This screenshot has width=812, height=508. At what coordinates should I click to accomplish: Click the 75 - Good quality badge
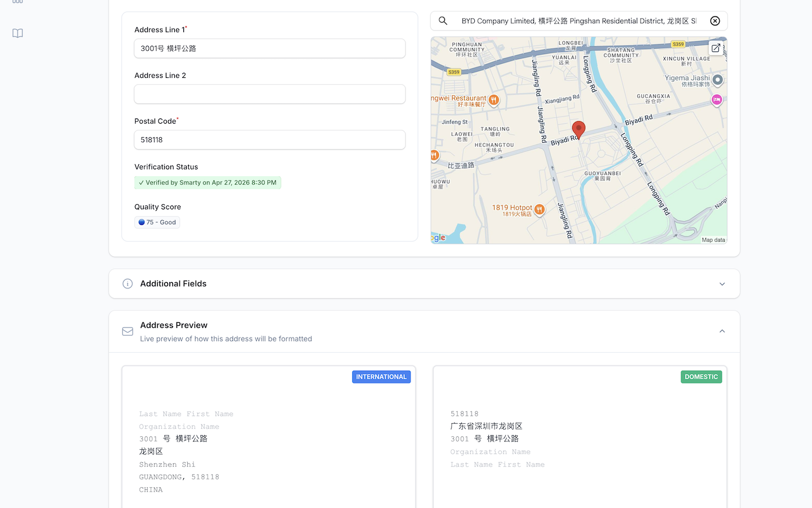click(157, 222)
